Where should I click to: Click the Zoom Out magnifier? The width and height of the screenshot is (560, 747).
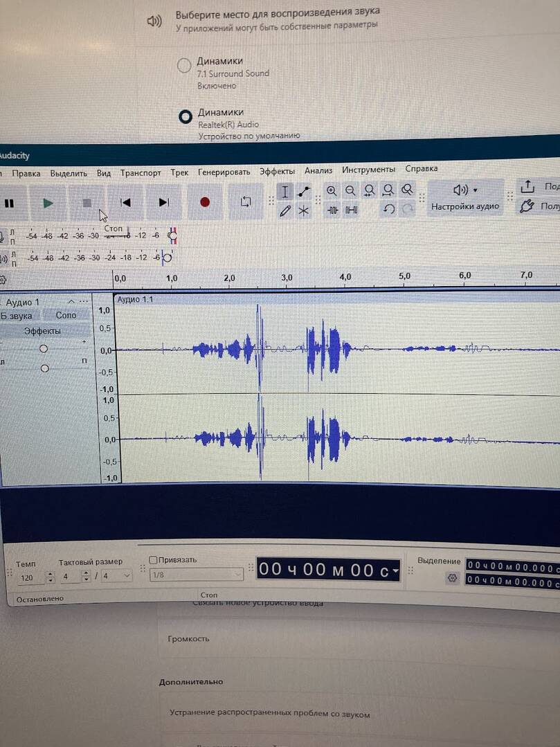click(x=350, y=191)
